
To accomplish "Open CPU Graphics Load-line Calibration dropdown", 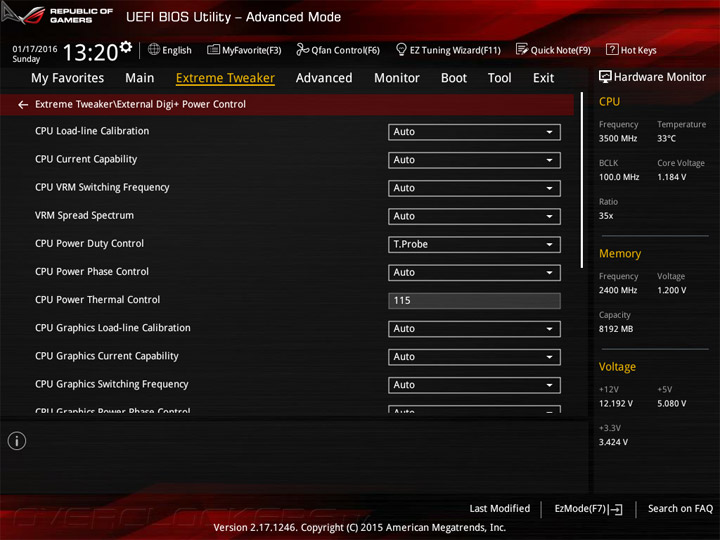I will (x=474, y=328).
